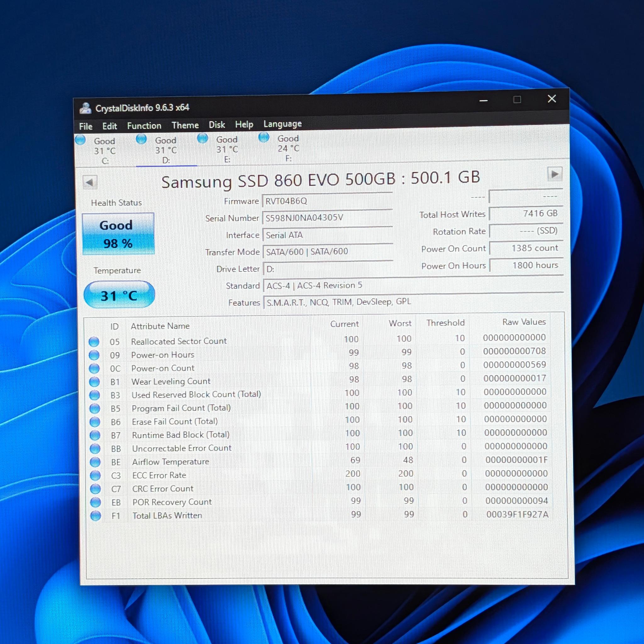Click the Transfer Mode field SATA/600
Image resolution: width=644 pixels, height=644 pixels.
coord(328,251)
